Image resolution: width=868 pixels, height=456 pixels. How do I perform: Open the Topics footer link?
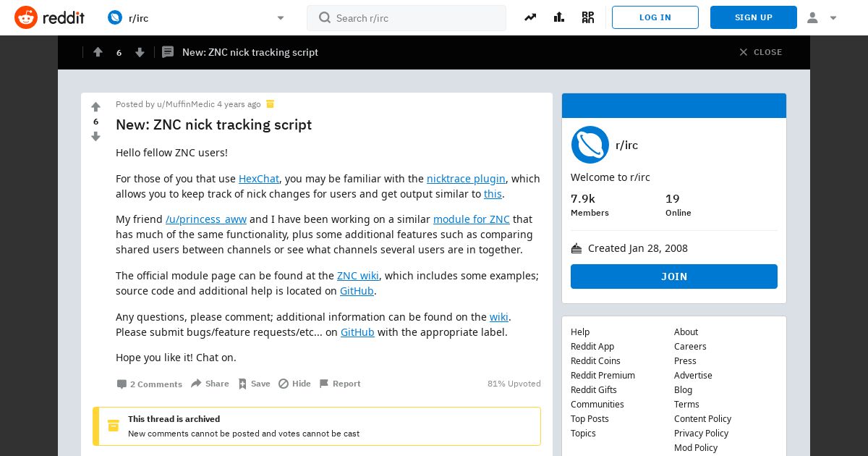[583, 434]
